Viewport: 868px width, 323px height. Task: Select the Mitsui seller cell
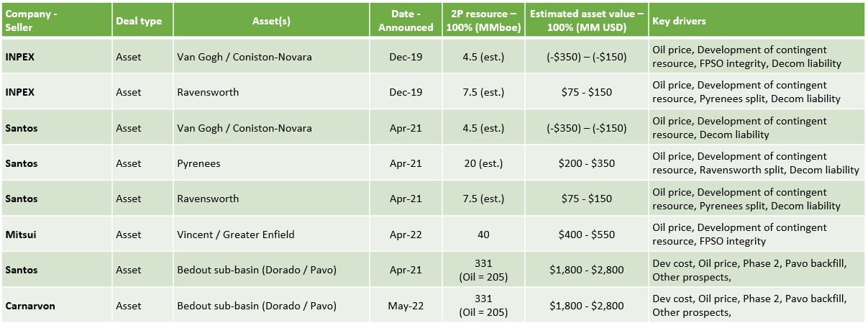coord(20,234)
